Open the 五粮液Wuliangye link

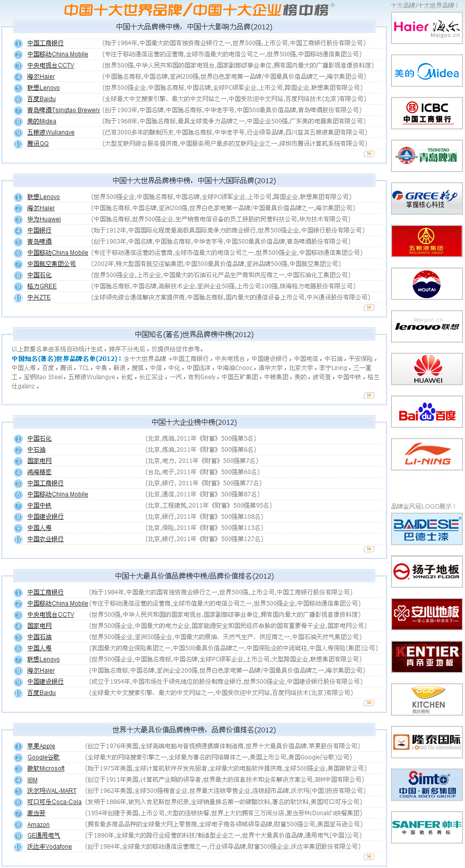[x=51, y=132]
